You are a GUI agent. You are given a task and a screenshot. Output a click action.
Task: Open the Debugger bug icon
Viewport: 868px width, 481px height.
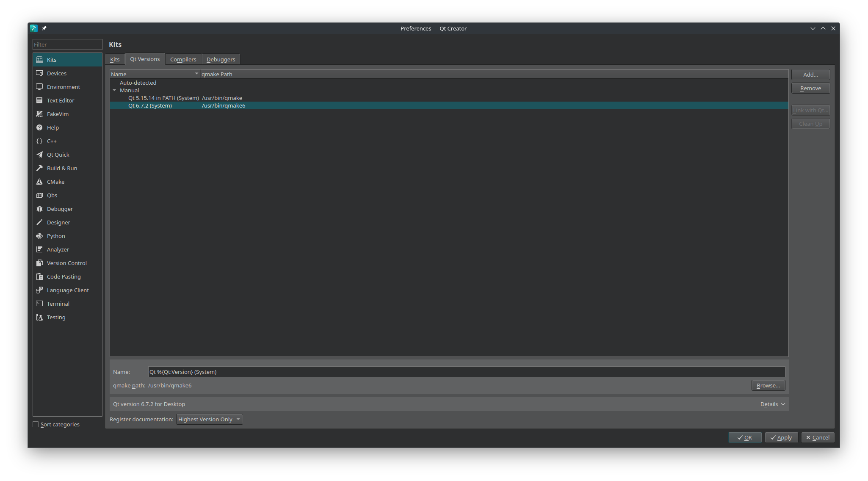(x=39, y=209)
